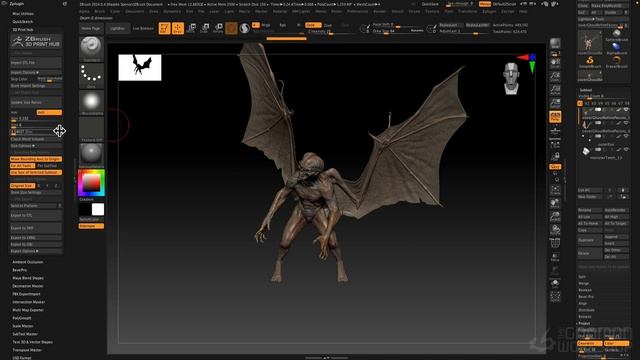Click Move Bounding Box to Origin
Image resolution: width=640 pixels, height=360 pixels.
[x=36, y=159]
